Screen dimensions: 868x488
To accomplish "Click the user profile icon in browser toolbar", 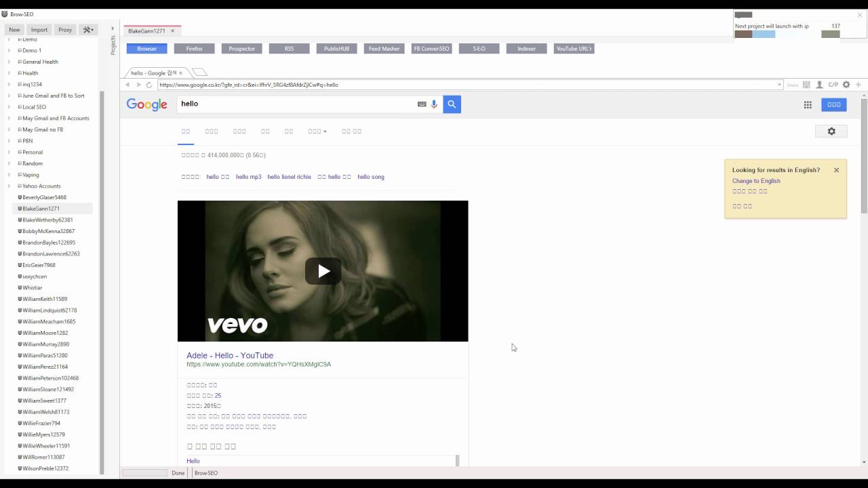I will (x=819, y=85).
